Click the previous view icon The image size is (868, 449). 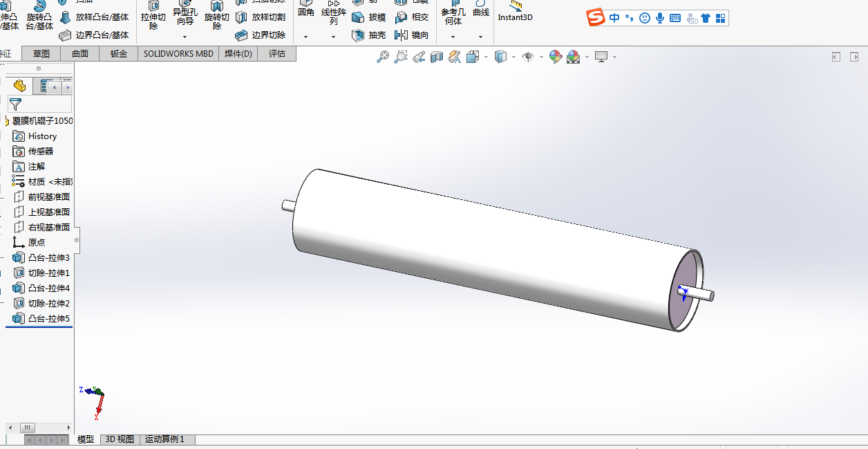click(419, 57)
